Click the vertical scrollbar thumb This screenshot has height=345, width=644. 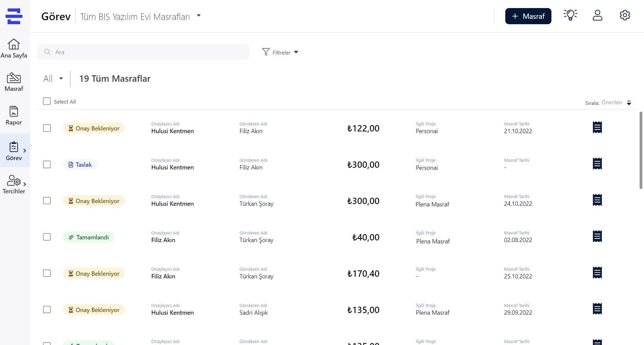pyautogui.click(x=641, y=150)
